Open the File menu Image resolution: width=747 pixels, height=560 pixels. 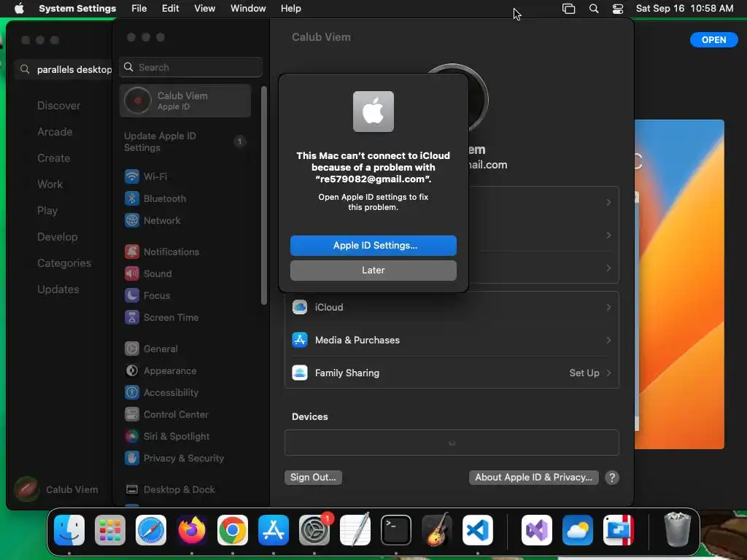pyautogui.click(x=139, y=9)
